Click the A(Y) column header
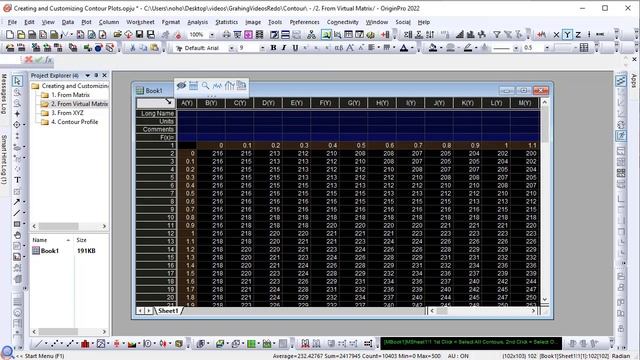 tap(187, 103)
